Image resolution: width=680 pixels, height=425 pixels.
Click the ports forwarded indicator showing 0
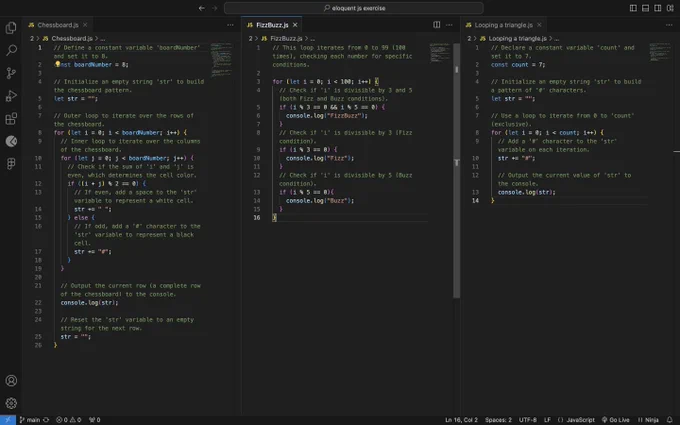[95, 420]
